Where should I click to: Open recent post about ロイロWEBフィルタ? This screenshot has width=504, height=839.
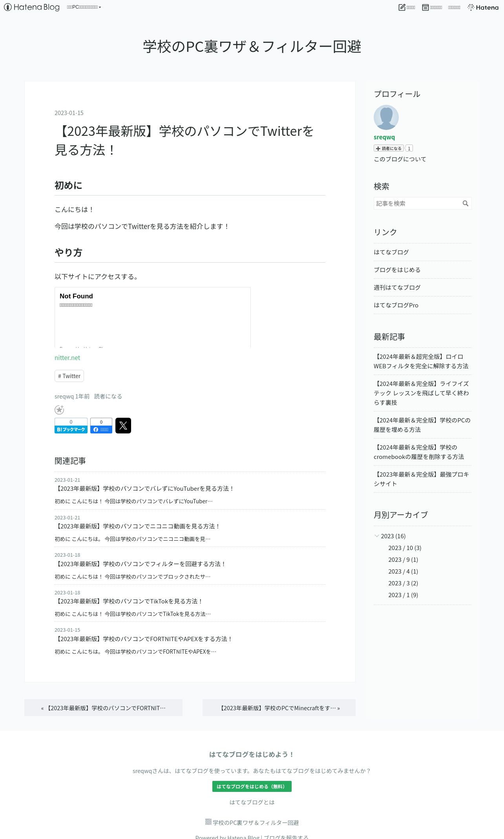[421, 361]
